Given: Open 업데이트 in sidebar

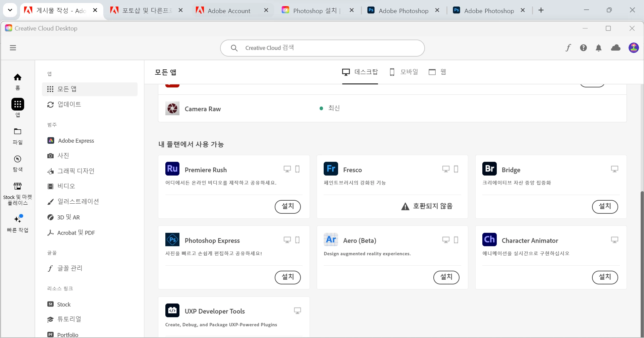Looking at the screenshot, I should coord(90,105).
